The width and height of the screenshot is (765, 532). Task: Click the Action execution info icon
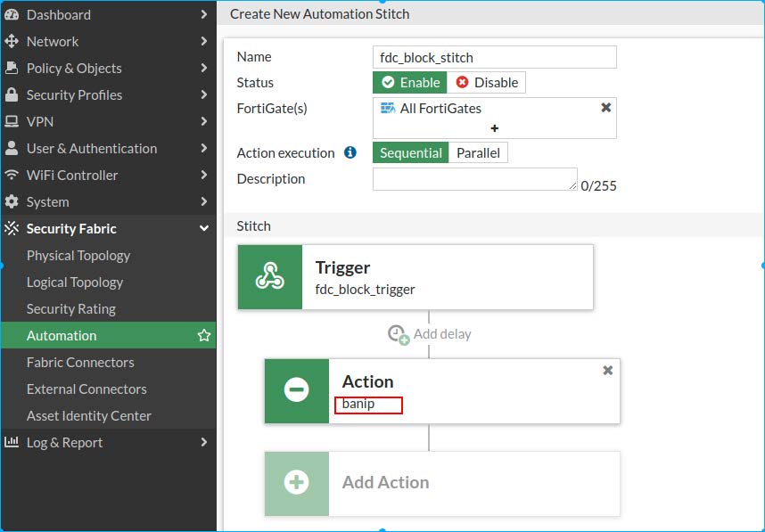pos(350,152)
